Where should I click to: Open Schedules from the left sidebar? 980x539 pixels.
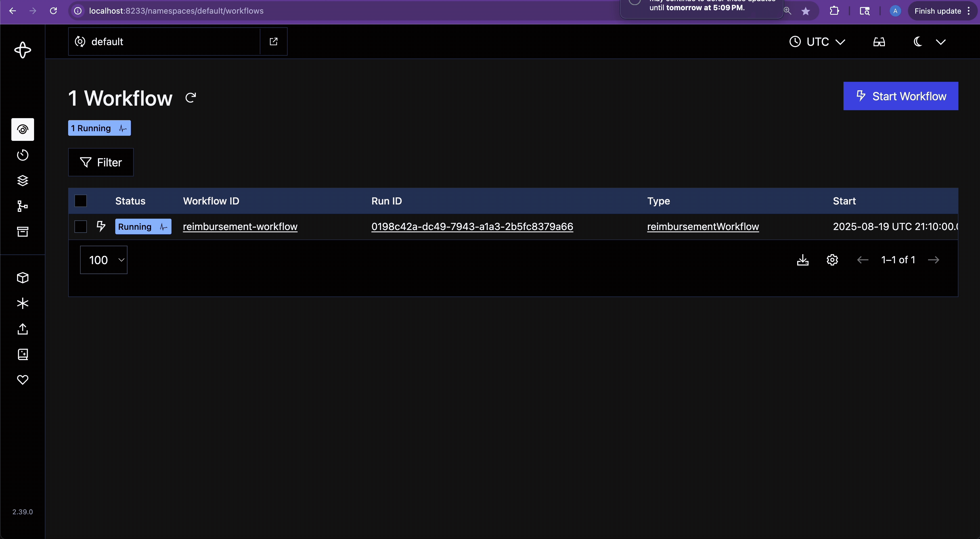coord(22,155)
